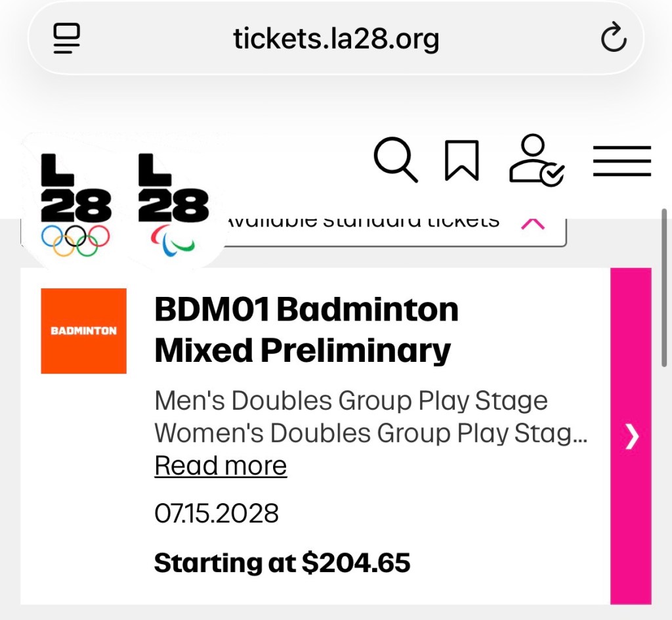Collapse the filter using the pink chevron

(x=533, y=223)
